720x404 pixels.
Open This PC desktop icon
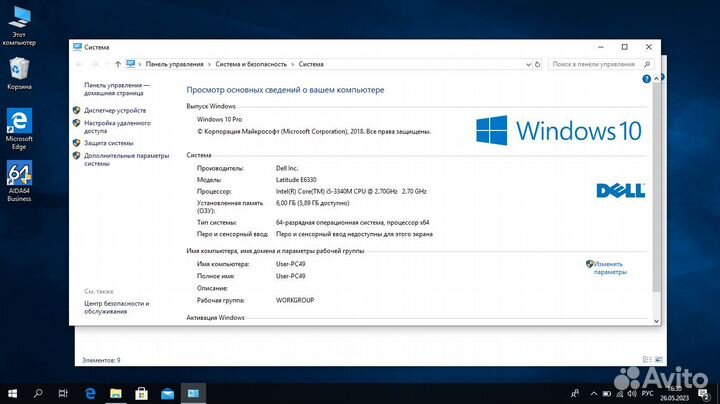coord(19,26)
